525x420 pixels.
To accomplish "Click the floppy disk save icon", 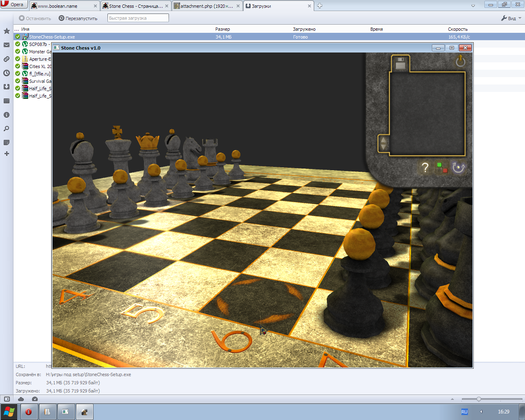I will coord(400,64).
